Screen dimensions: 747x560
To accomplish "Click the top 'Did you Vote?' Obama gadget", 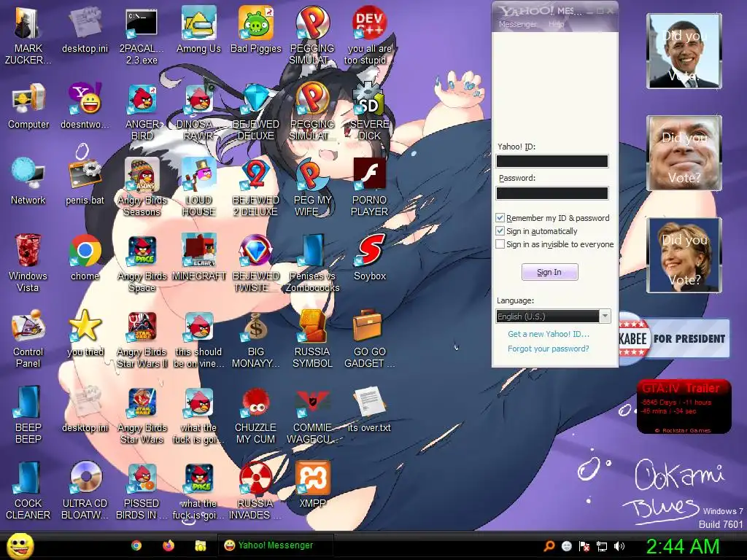I will (684, 51).
